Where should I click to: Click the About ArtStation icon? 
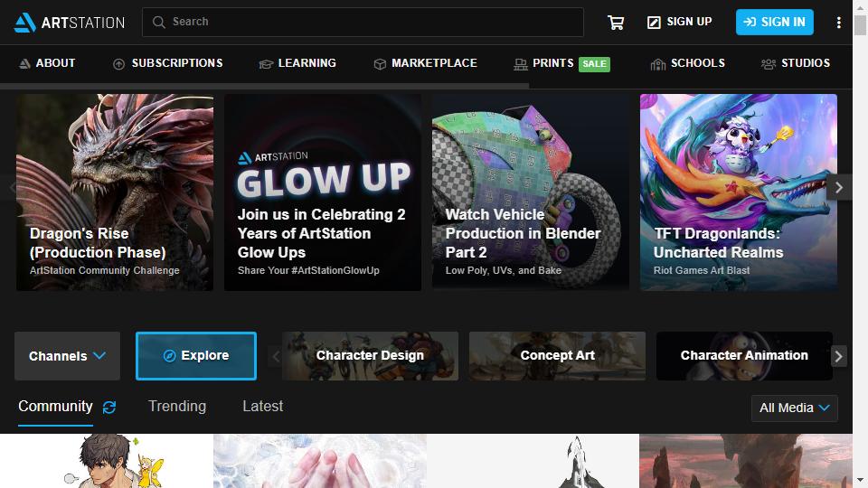pos(24,63)
